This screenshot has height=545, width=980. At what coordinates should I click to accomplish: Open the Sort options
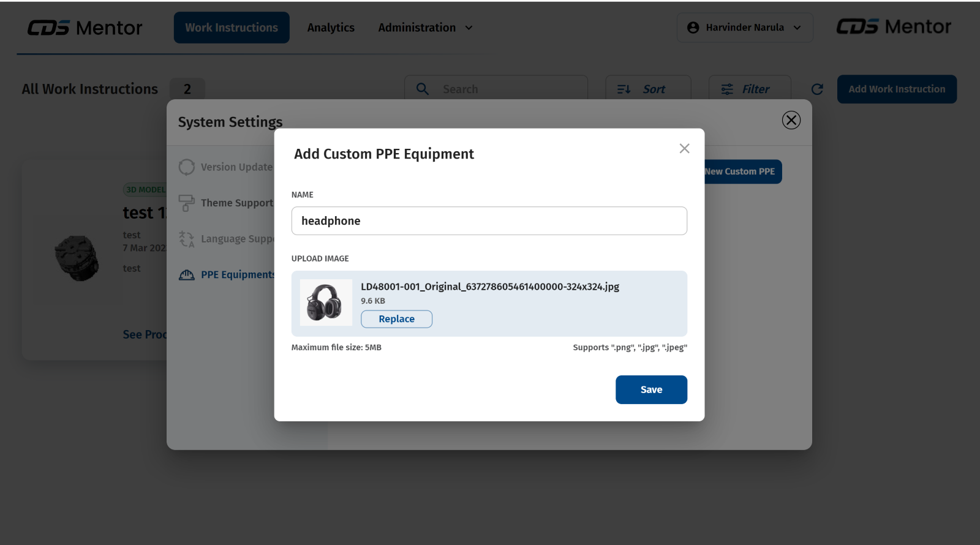click(648, 89)
